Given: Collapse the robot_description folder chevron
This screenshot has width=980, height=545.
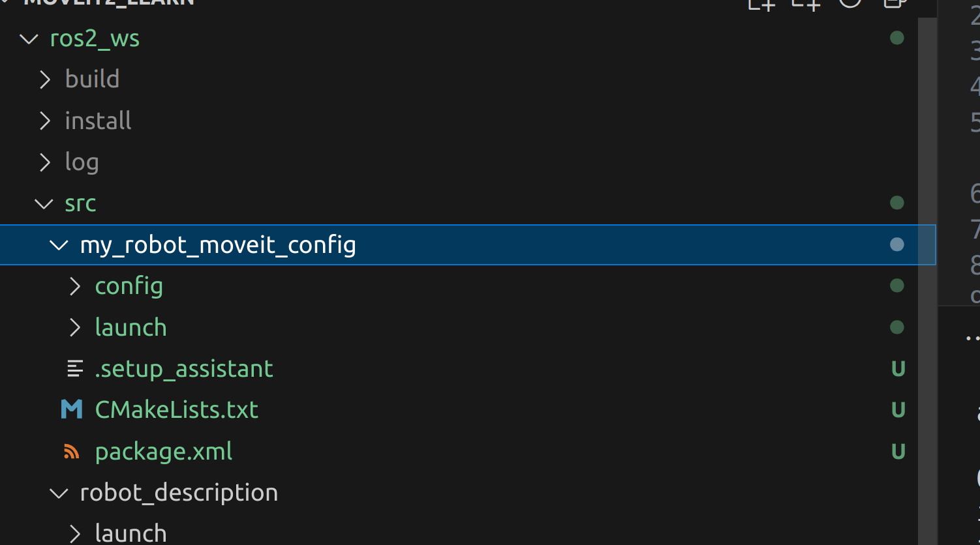Looking at the screenshot, I should 59,493.
